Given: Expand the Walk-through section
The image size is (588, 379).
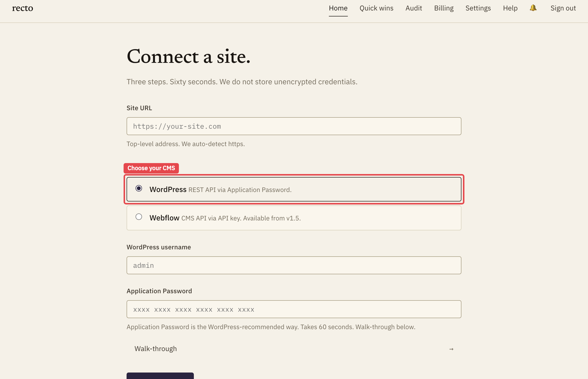Looking at the screenshot, I should (294, 349).
